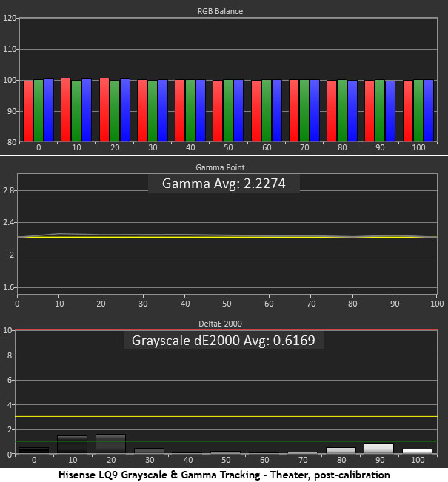Click the red bar at 70 in RGB Balance
This screenshot has height=482, width=448.
pos(294,110)
